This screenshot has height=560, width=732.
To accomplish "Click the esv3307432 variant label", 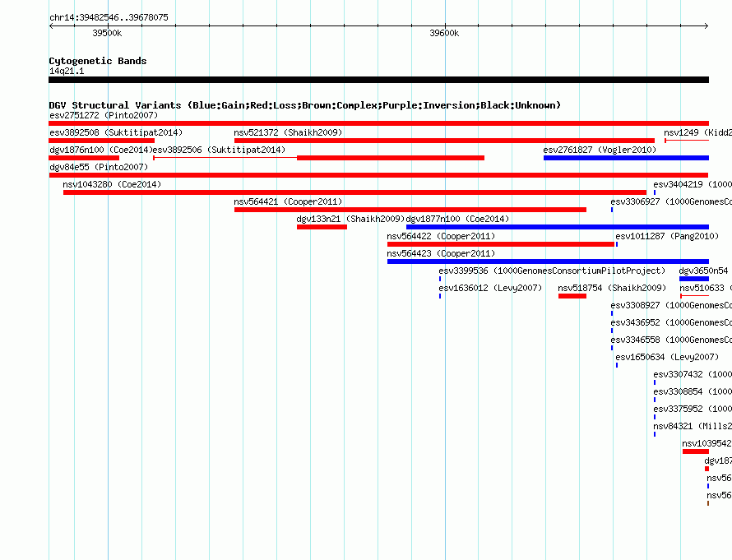I will [x=693, y=374].
